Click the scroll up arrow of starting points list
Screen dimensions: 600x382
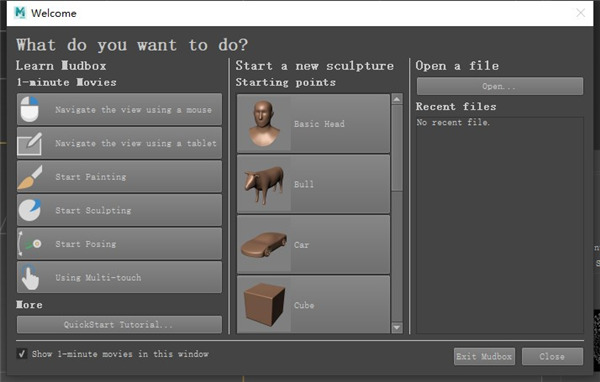pyautogui.click(x=397, y=99)
